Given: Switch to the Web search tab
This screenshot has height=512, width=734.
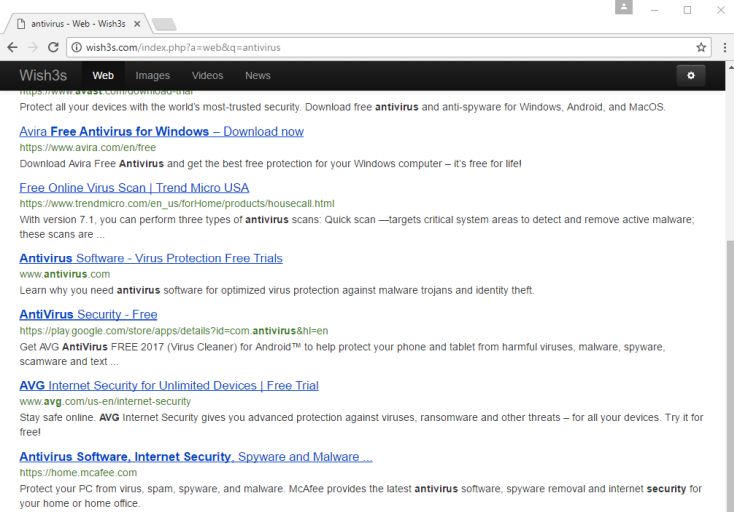Looking at the screenshot, I should coord(103,75).
